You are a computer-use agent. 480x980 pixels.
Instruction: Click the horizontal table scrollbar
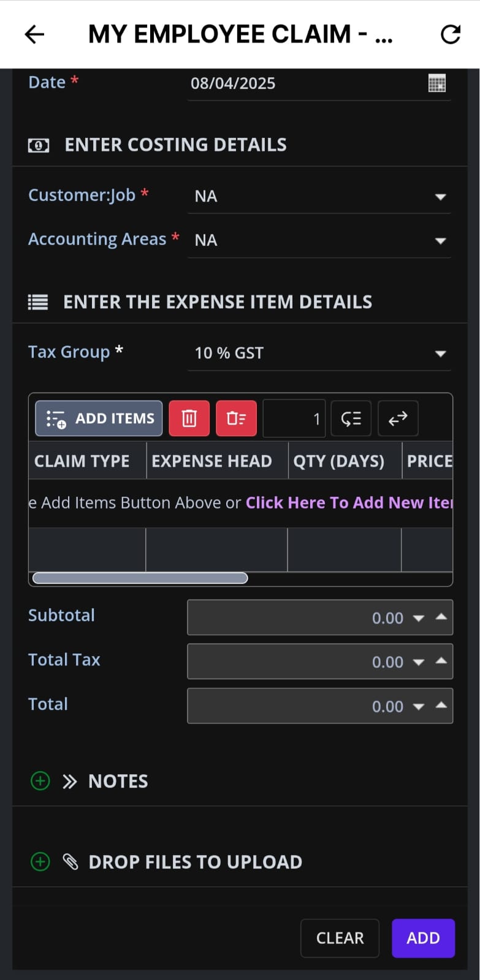click(x=140, y=578)
